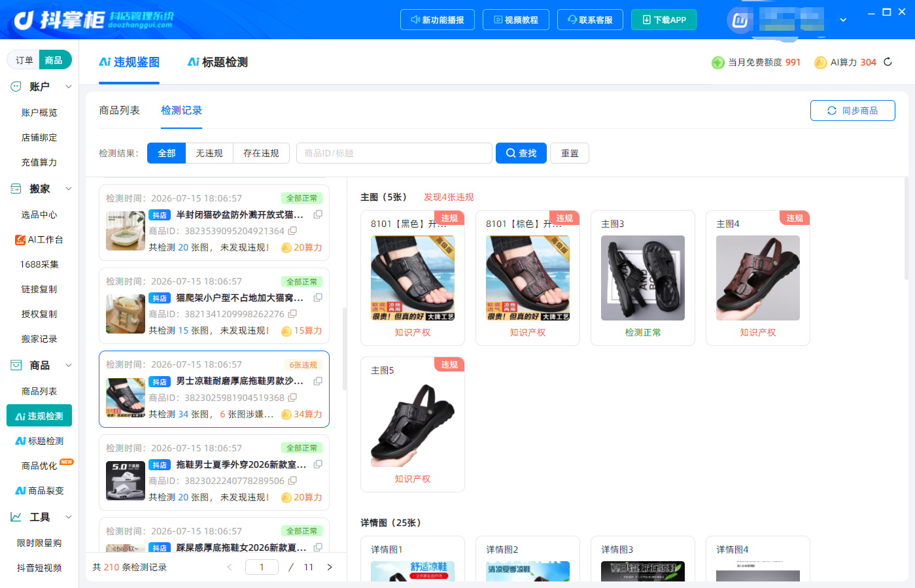Copy title of 拖鞋男士夏季 product
The image size is (915, 588).
[x=318, y=464]
